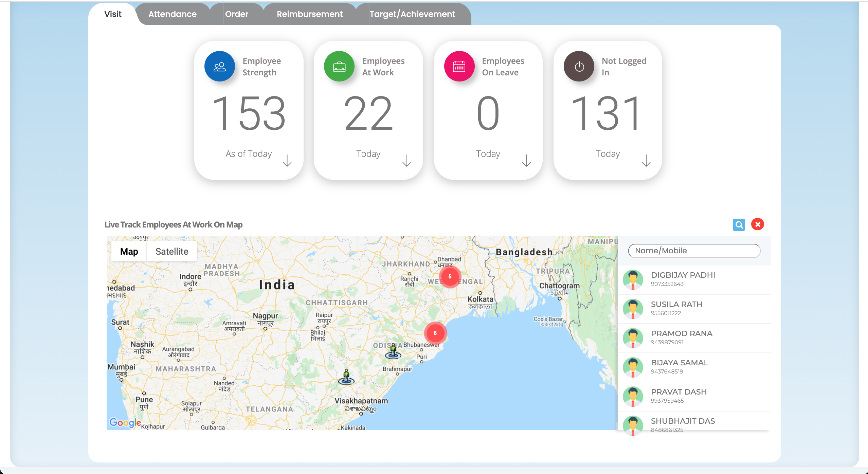Click the pink Employees On Leave calendar icon
868x474 pixels.
pos(459,67)
